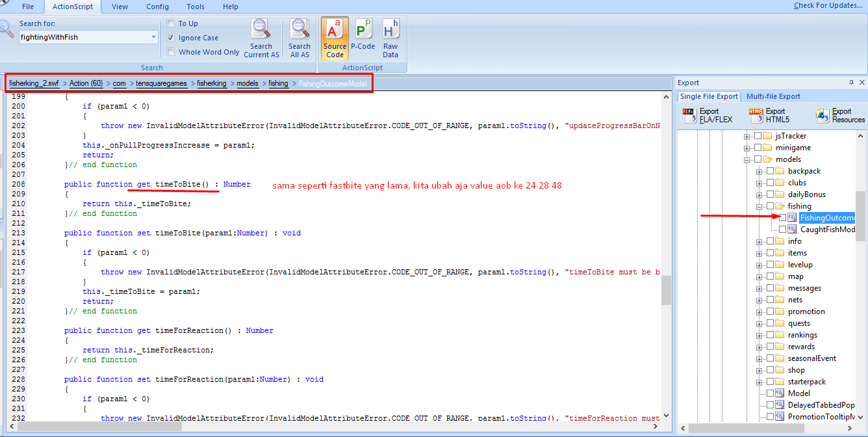Open the View ribbon tab
The width and height of the screenshot is (868, 437).
120,7
